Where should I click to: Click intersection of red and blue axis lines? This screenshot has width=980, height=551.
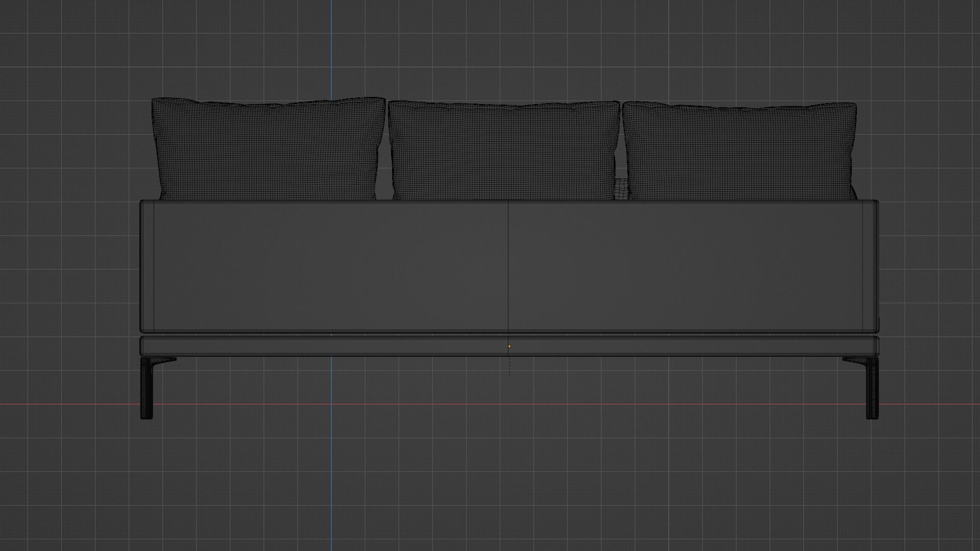331,405
